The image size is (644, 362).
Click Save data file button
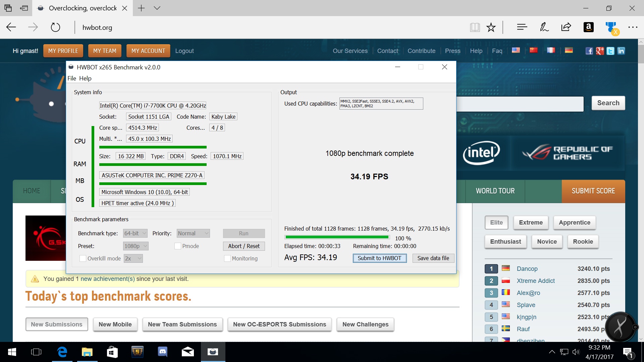pyautogui.click(x=433, y=258)
